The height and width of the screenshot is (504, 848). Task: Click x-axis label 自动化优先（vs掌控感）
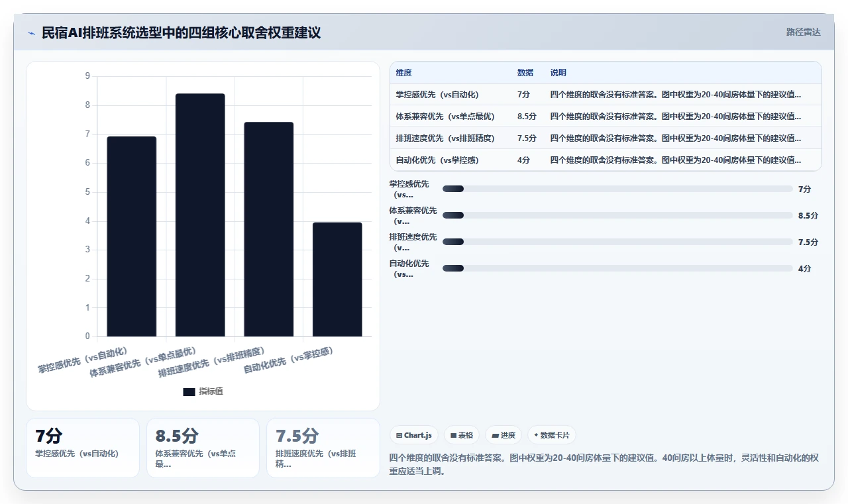[x=289, y=360]
